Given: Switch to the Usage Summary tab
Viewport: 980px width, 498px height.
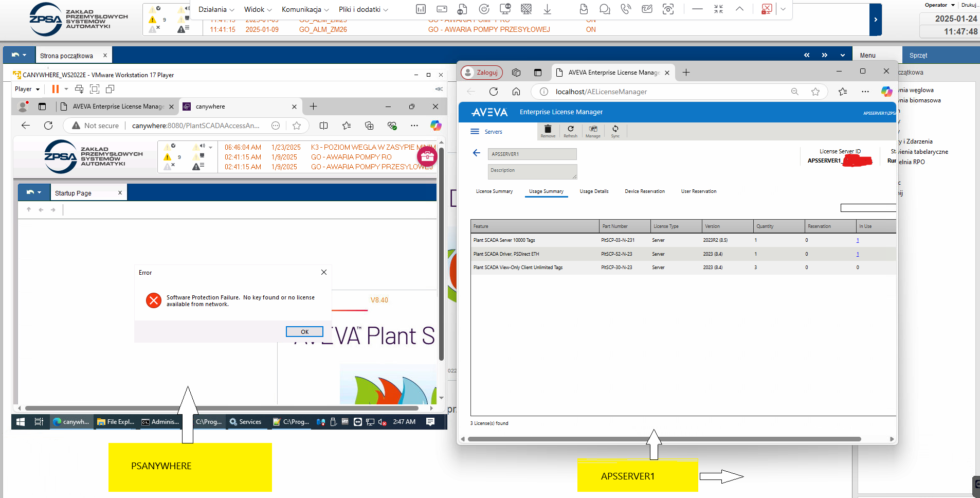Looking at the screenshot, I should point(546,191).
